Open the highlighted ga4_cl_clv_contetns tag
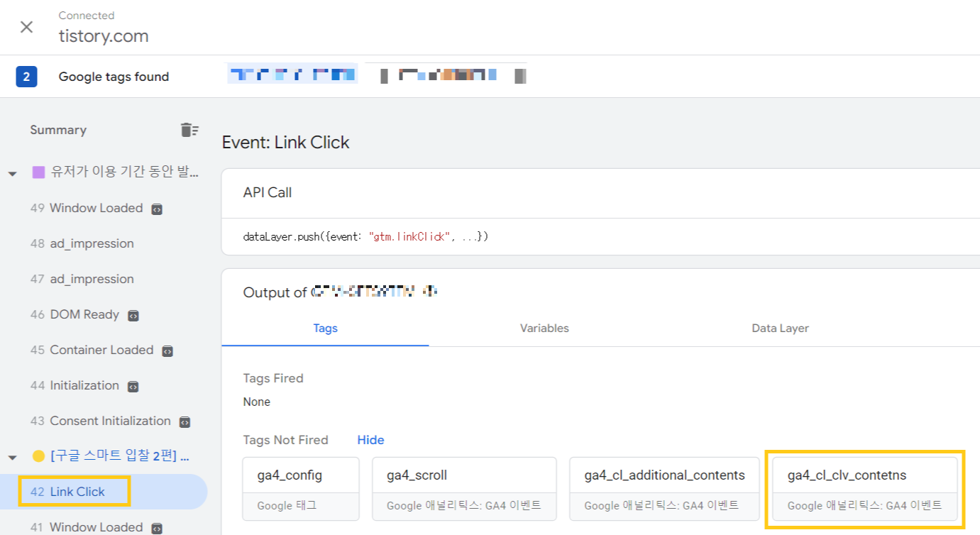Screen dimensions: 980x535 click(x=863, y=488)
